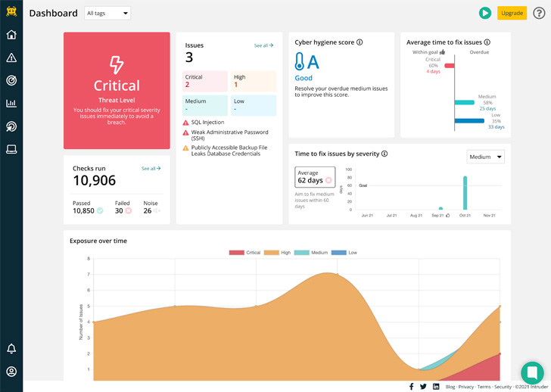This screenshot has height=392, width=551.
Task: Click the Upgrade button
Action: (x=512, y=13)
